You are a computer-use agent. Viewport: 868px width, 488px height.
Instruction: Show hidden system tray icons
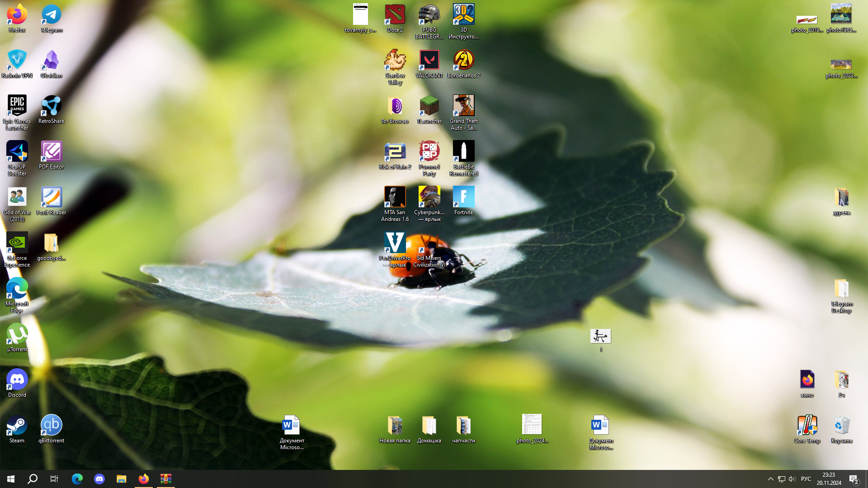tap(771, 479)
